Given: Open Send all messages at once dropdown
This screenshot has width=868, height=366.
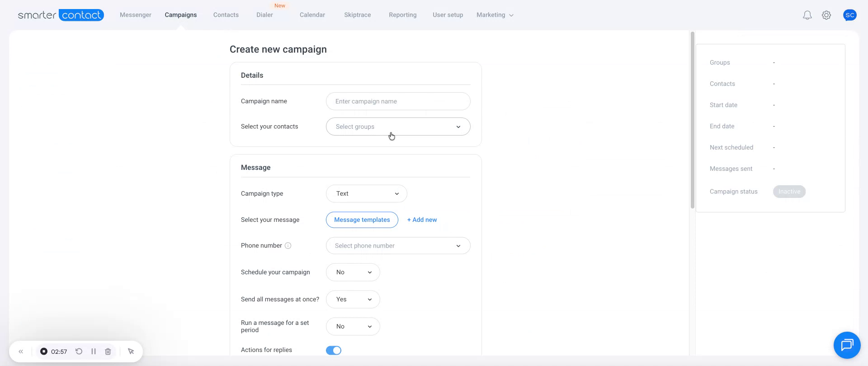Looking at the screenshot, I should pos(353,300).
